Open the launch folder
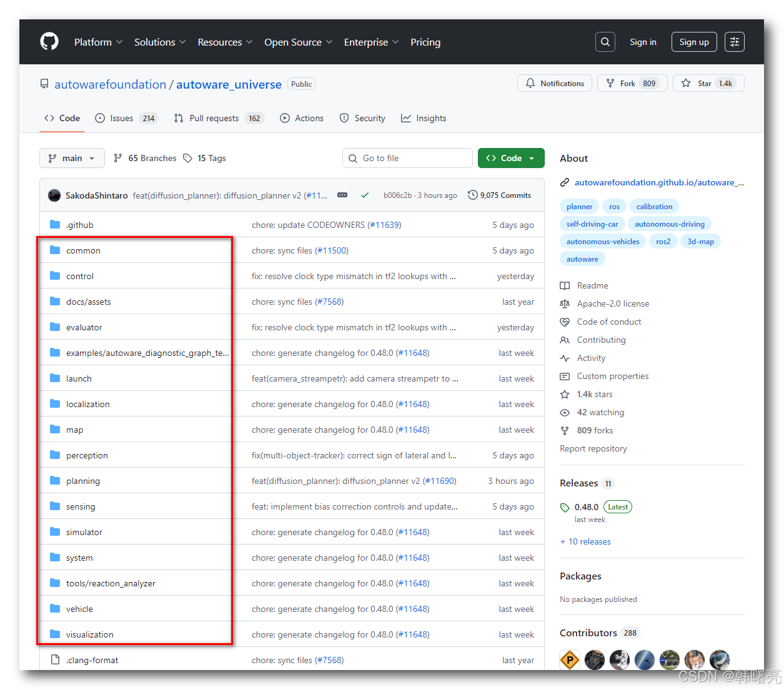Viewport: 784px width, 690px height. pyautogui.click(x=79, y=378)
